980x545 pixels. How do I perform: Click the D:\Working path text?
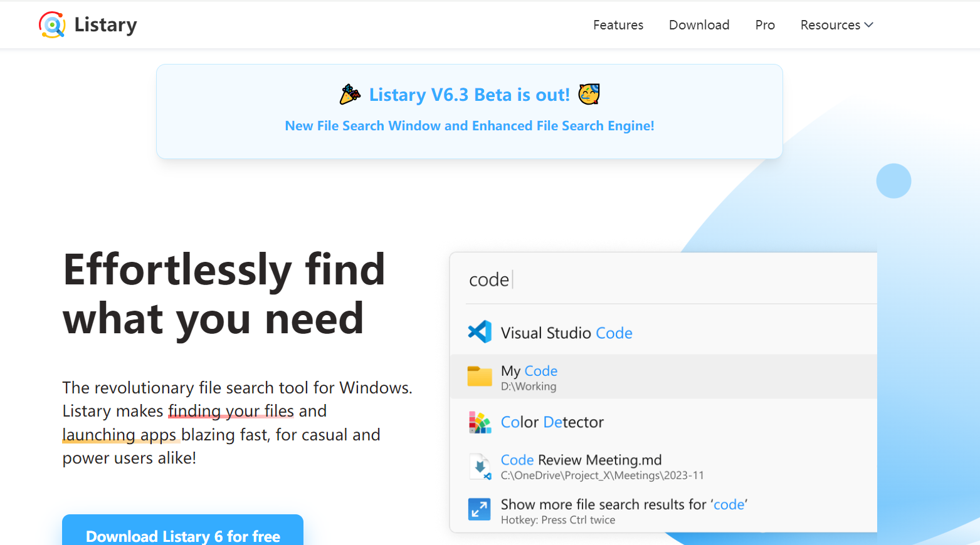click(x=529, y=387)
